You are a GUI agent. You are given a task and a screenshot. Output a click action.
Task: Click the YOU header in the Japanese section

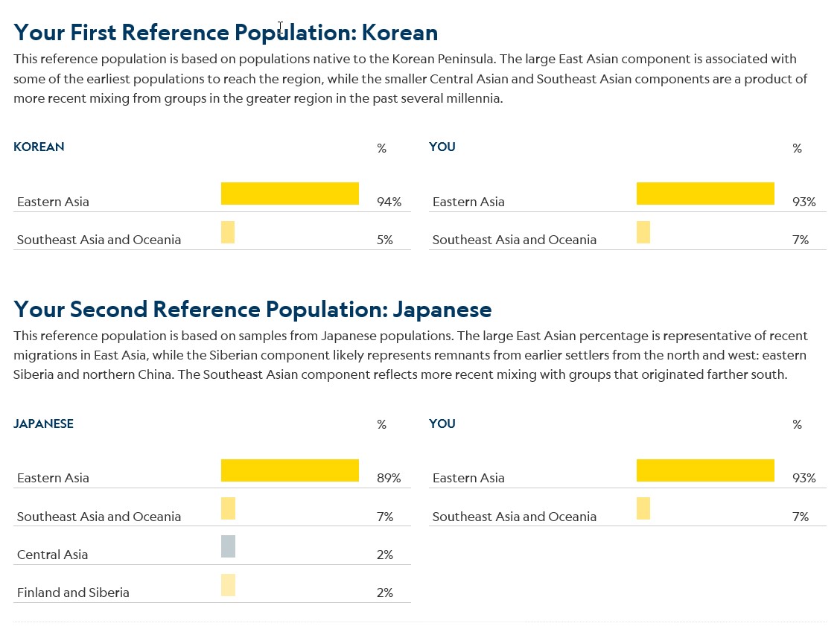[442, 424]
